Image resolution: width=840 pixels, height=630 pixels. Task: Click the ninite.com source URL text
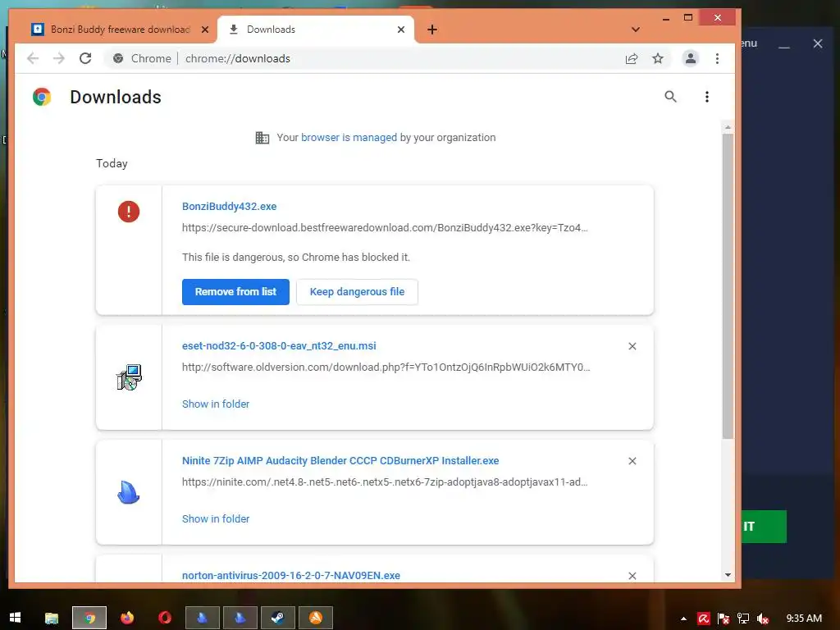click(385, 482)
